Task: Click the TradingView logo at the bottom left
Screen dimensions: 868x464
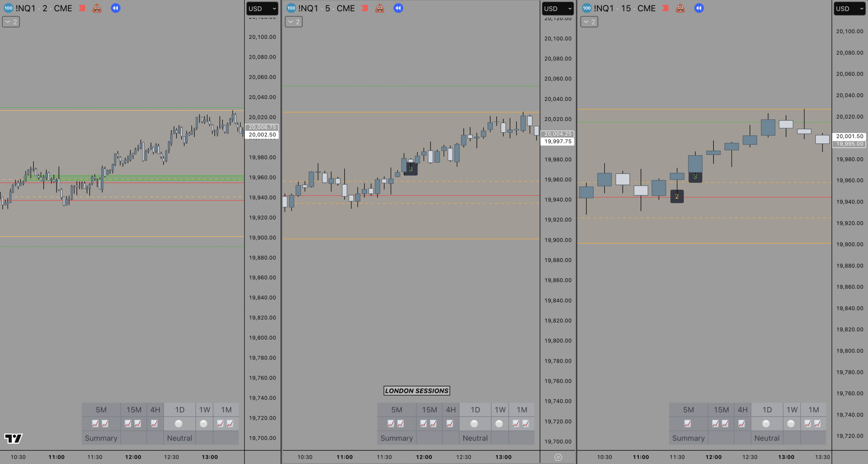Action: click(x=13, y=438)
